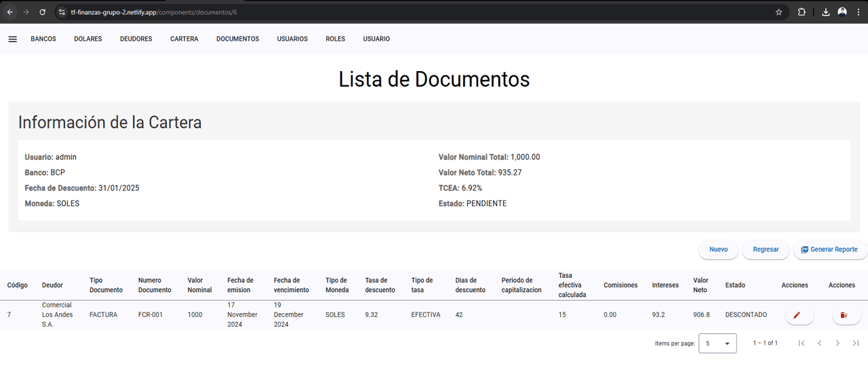The width and height of the screenshot is (868, 391).
Task: Open Chrome three-dot menu
Action: point(859,12)
